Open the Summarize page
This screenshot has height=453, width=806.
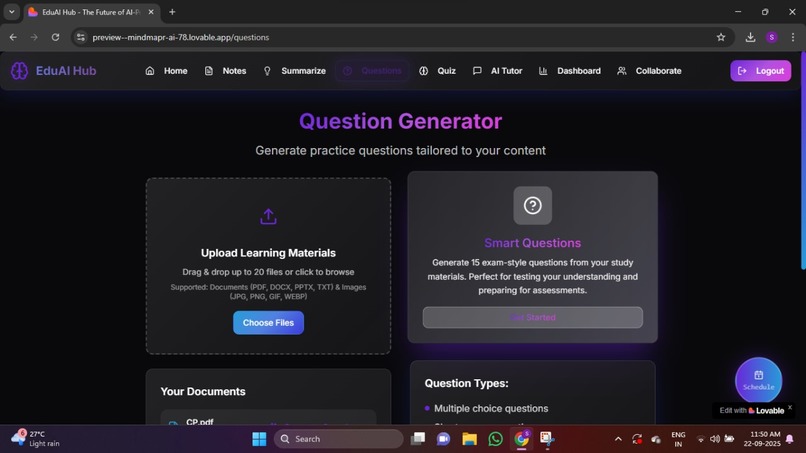tap(295, 71)
